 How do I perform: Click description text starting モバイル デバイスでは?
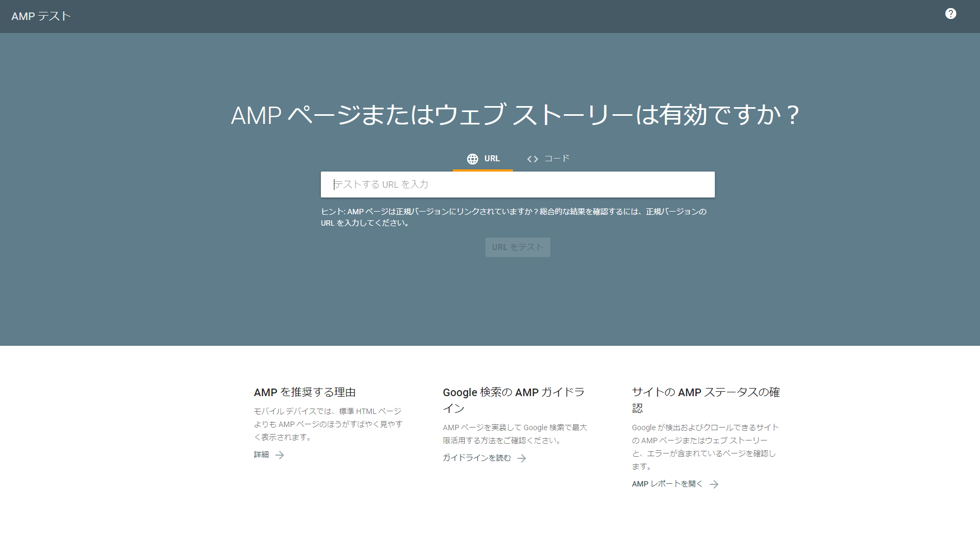coord(328,424)
